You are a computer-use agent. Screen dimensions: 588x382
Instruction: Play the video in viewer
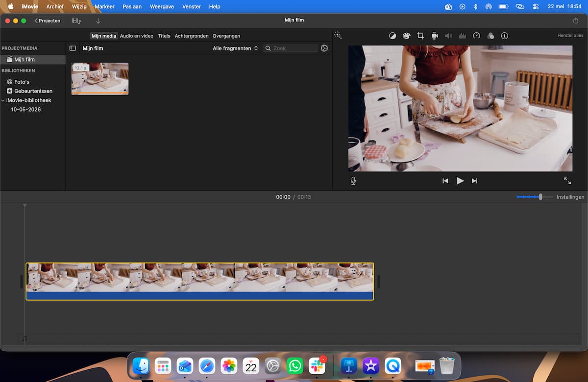click(x=460, y=181)
